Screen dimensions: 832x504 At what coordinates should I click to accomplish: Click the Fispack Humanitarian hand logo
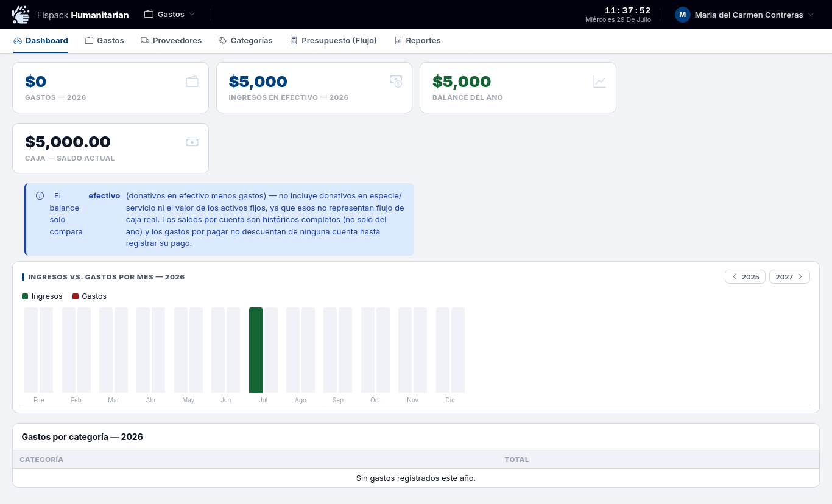21,15
